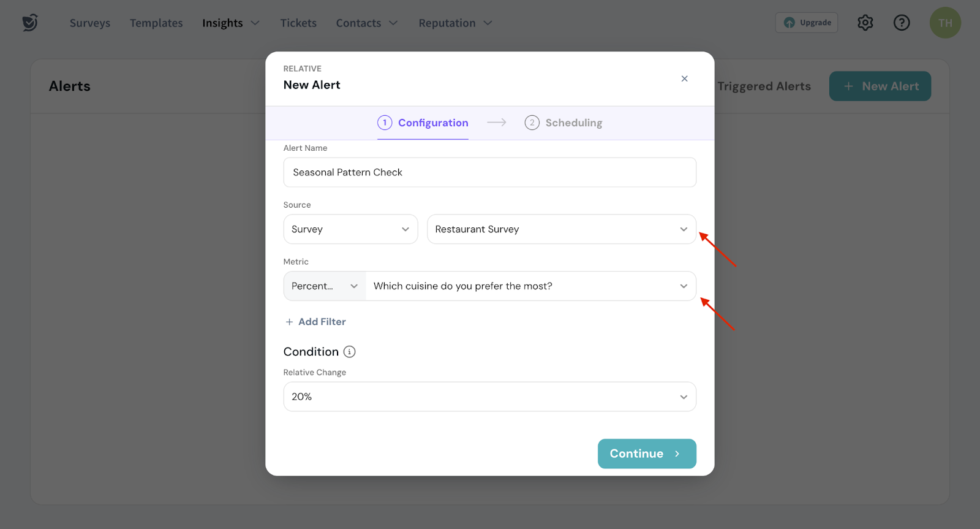Screen dimensions: 980x529
Task: Click the app logo icon
Action: [29, 23]
